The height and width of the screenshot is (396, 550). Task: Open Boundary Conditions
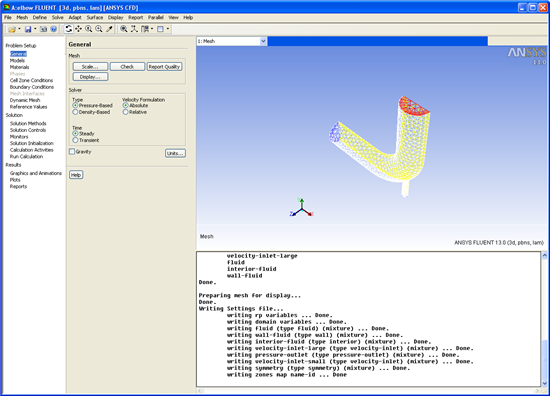[x=32, y=87]
